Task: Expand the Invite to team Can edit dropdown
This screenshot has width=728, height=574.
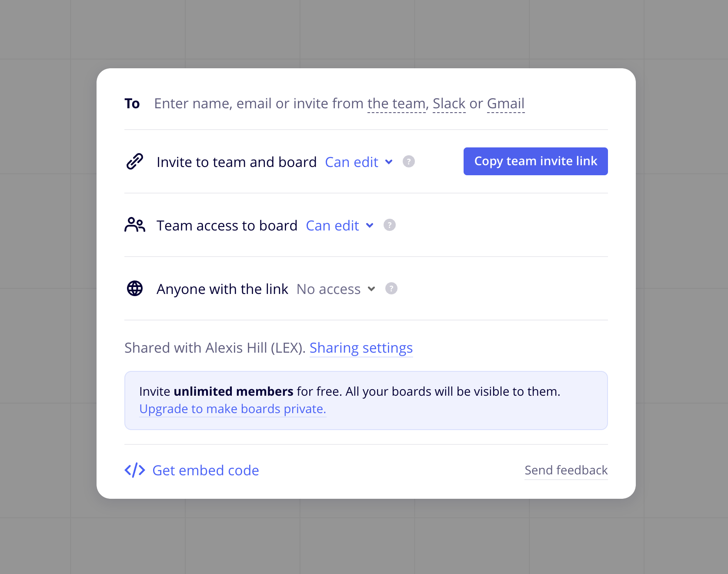Action: pyautogui.click(x=359, y=162)
